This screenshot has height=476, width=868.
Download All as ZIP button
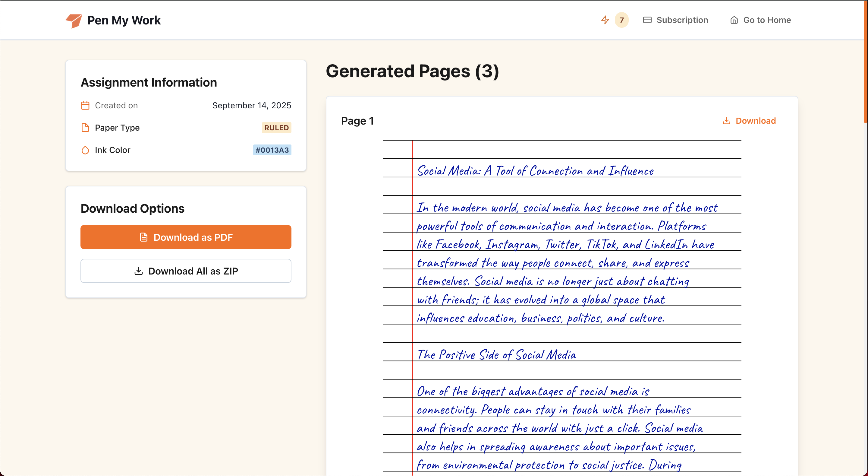pos(186,271)
